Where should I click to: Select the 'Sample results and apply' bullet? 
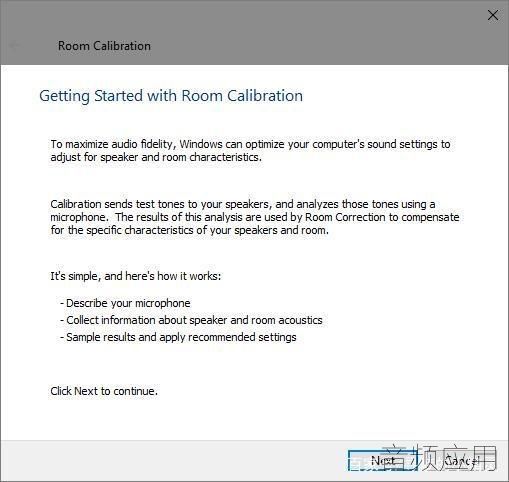178,337
